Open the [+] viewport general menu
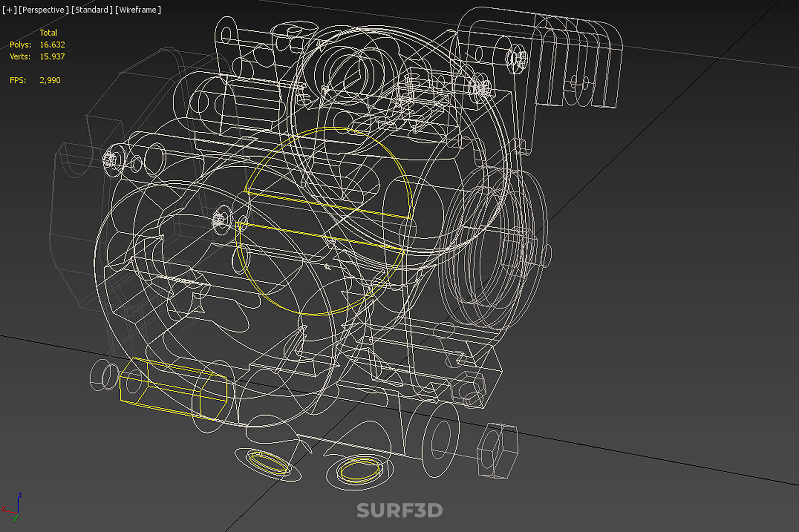This screenshot has height=532, width=799. coord(9,10)
